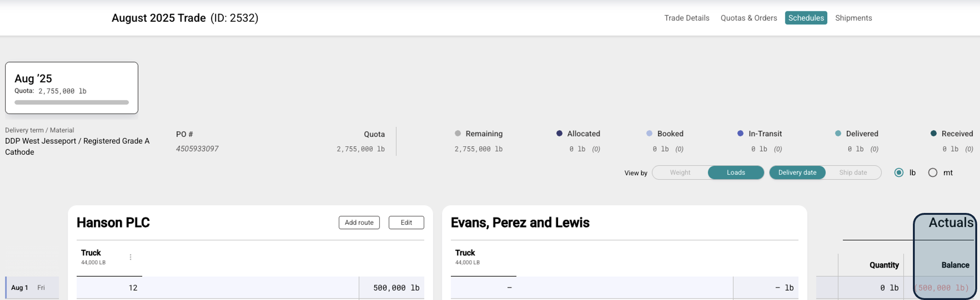Open the Trade Details tab
Image resolution: width=980 pixels, height=300 pixels.
(687, 18)
